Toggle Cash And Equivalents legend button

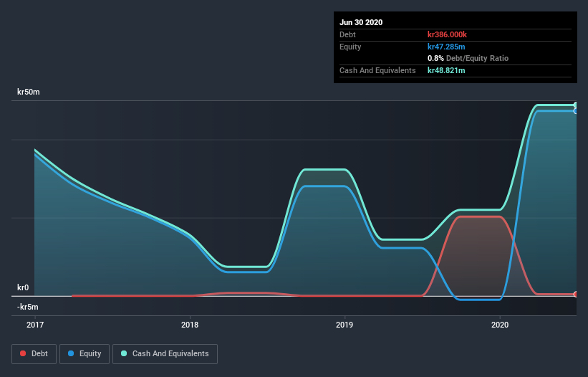click(165, 354)
